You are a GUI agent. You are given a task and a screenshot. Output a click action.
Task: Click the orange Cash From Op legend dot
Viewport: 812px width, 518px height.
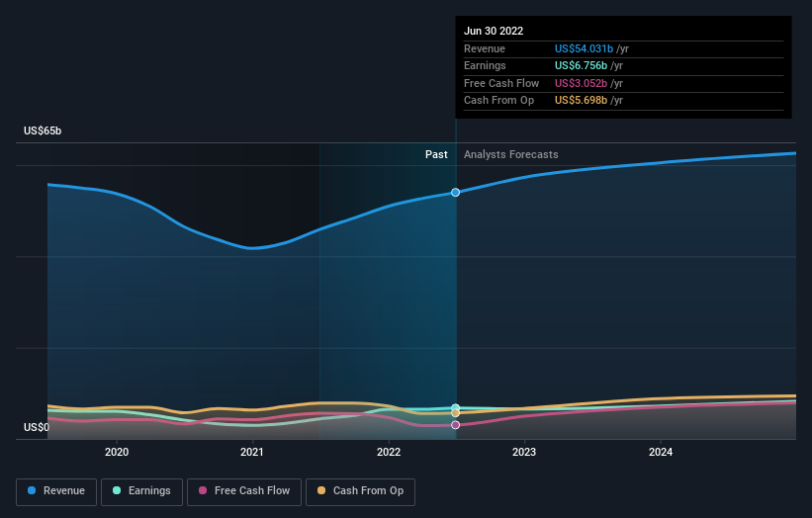pyautogui.click(x=321, y=490)
